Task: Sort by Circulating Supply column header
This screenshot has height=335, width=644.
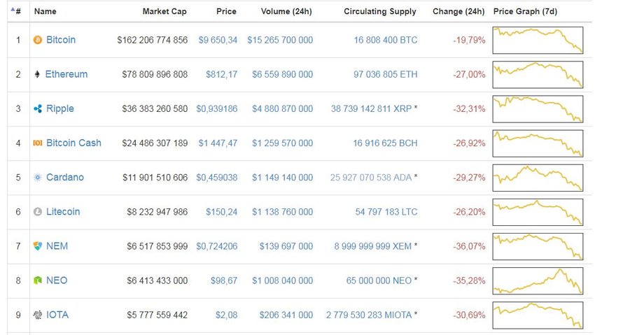Action: [x=380, y=11]
